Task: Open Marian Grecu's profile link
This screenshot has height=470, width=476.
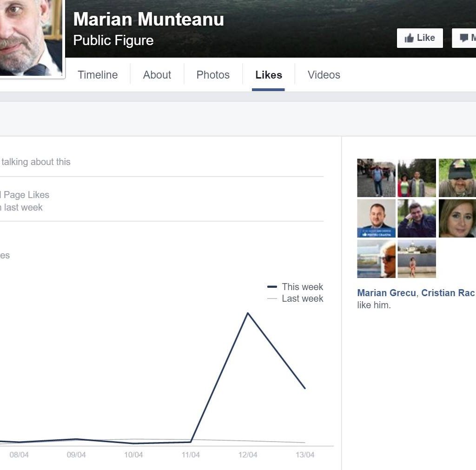Action: [x=385, y=293]
